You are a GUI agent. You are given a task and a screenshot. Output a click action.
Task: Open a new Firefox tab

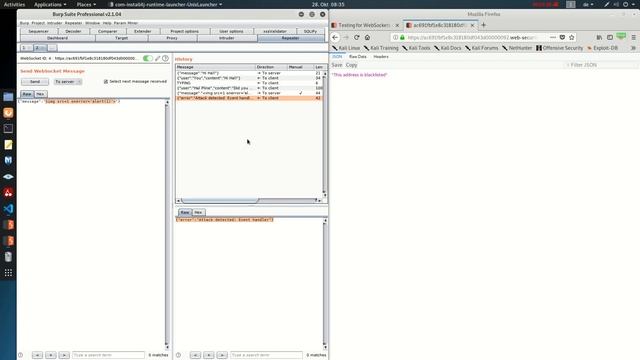pos(484,25)
